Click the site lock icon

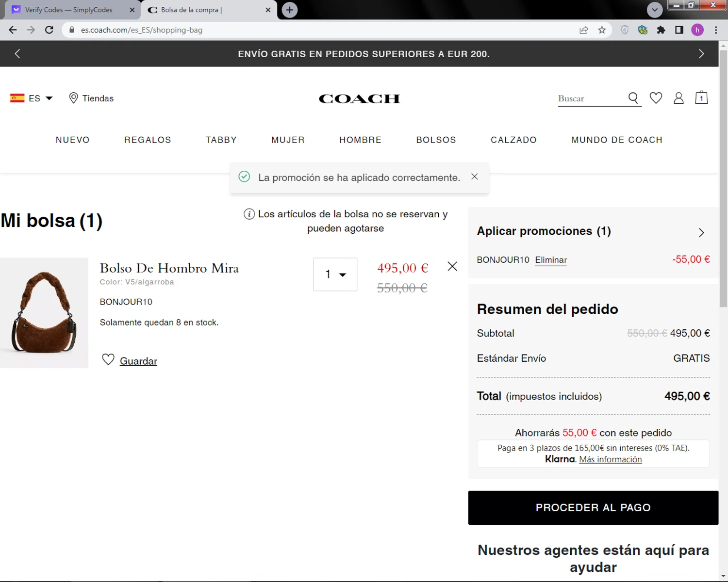pos(72,30)
